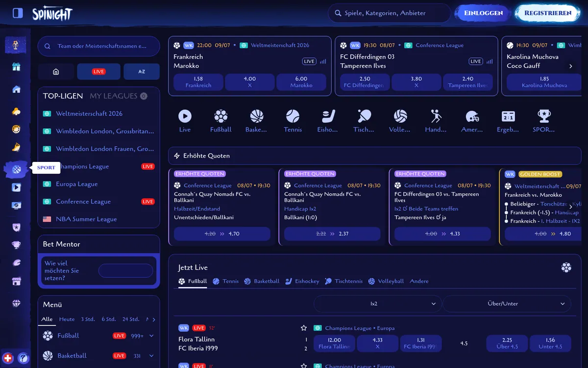Click the sports home button in filter bar

pyautogui.click(x=56, y=72)
